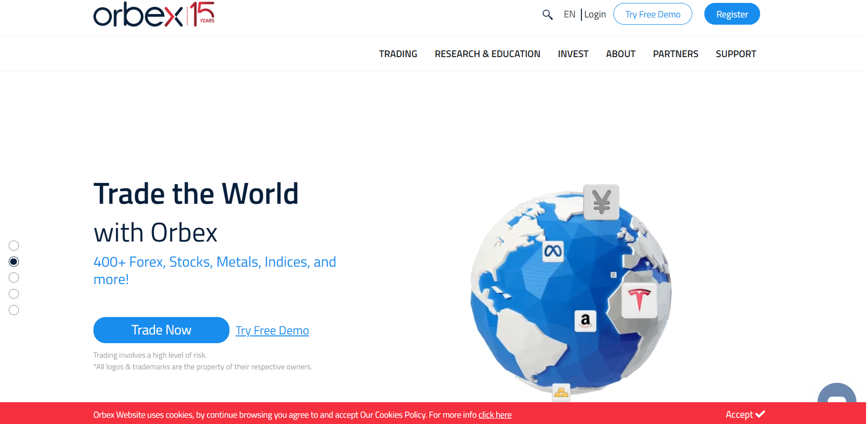Open the SUPPORT menu
The width and height of the screenshot is (868, 424).
tap(736, 54)
